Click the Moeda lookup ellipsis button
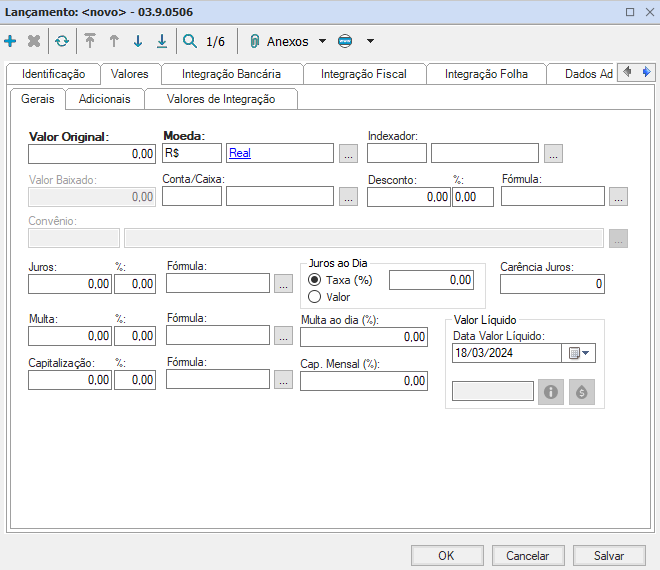 (348, 154)
